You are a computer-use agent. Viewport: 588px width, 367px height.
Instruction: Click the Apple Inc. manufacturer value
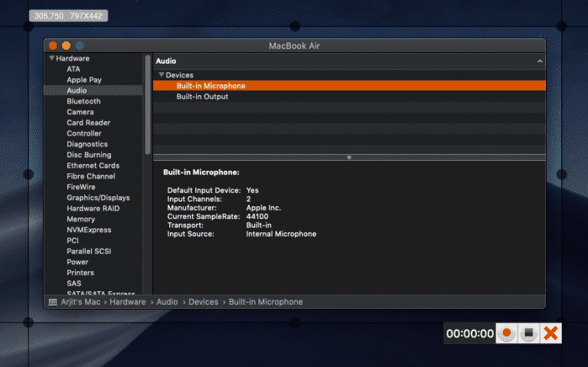pyautogui.click(x=263, y=208)
